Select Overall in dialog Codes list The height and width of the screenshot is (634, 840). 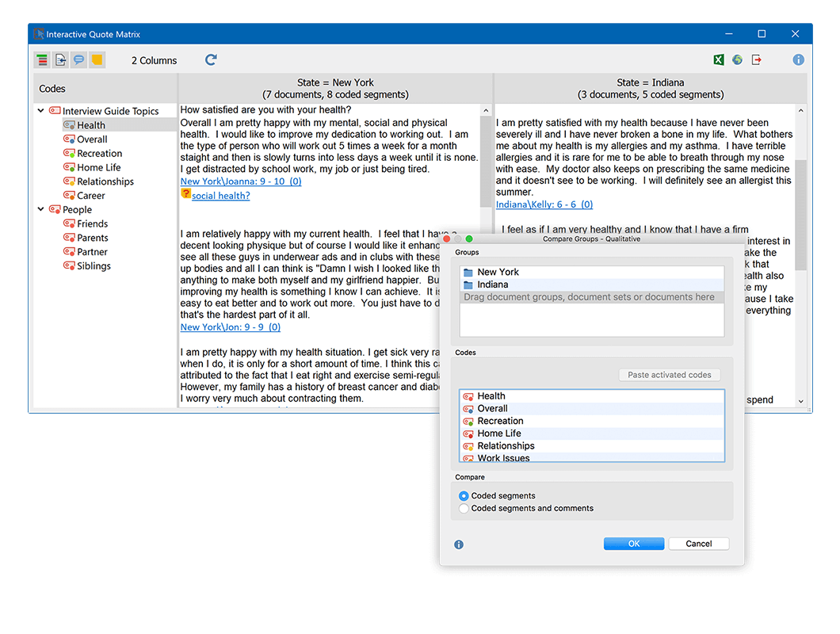click(x=592, y=408)
